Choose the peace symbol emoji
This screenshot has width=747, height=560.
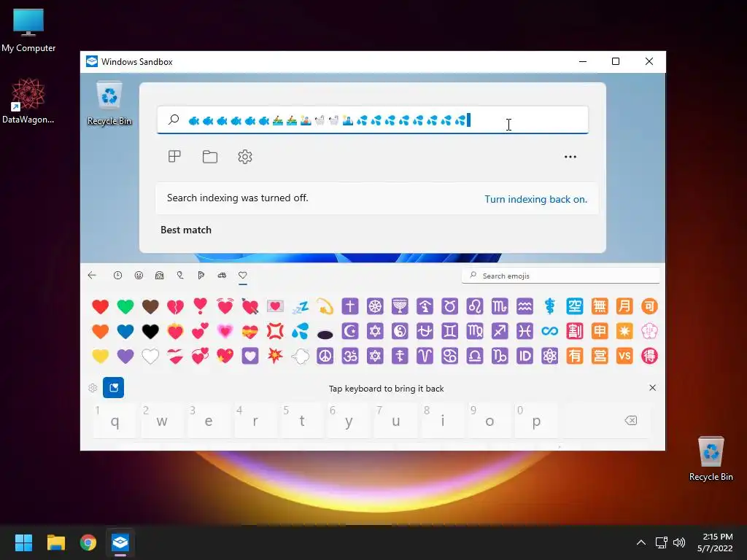[325, 356]
